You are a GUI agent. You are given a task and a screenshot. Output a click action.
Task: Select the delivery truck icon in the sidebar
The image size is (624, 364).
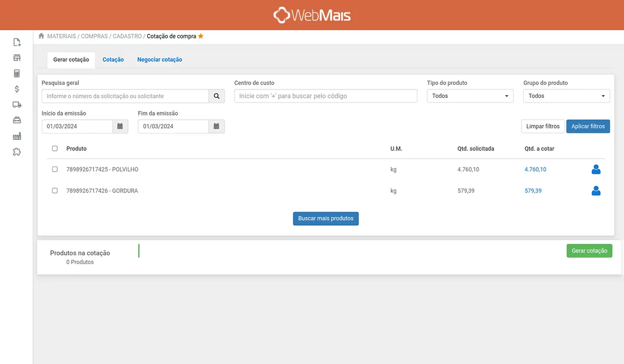(17, 105)
